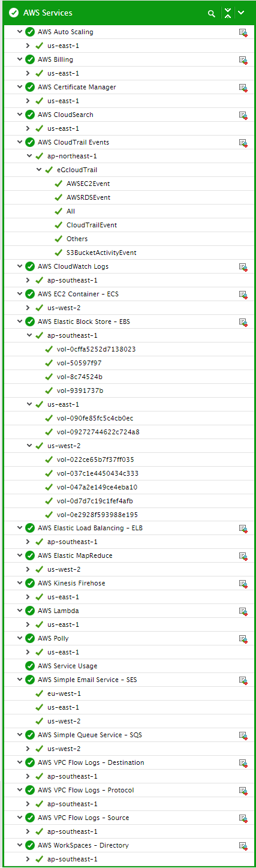Screen dimensions: 256x868
Task: Select volume vol-0e2928f593988e195
Action: [98, 515]
